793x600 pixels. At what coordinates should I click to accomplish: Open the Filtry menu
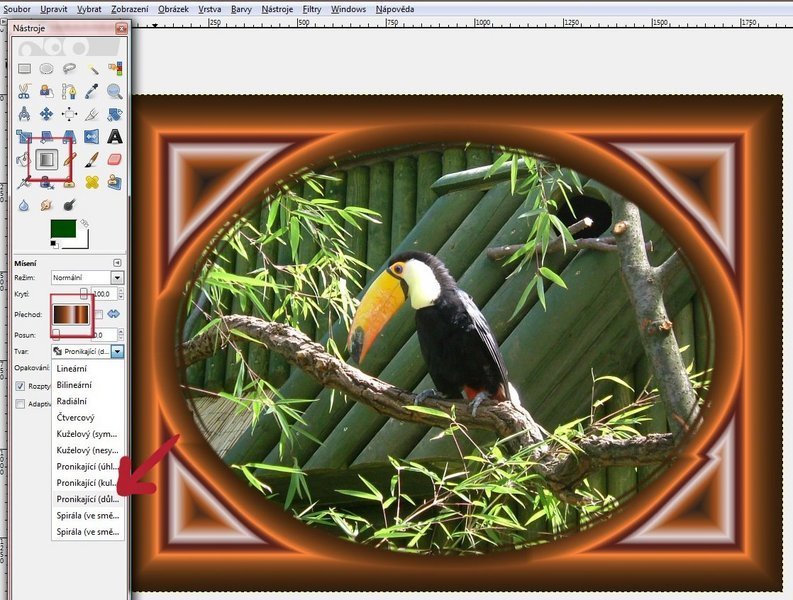tap(312, 9)
